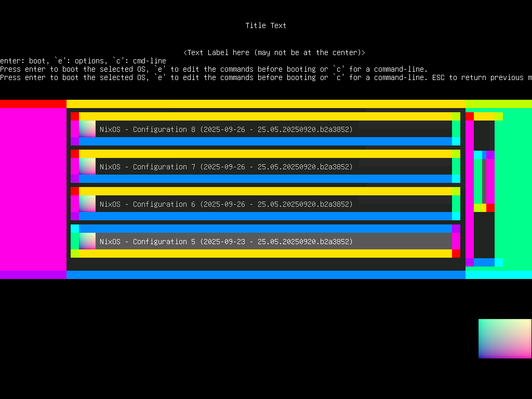Select the NixOS - Configuration 8 boot entry
The width and height of the screenshot is (532, 399).
(226, 129)
